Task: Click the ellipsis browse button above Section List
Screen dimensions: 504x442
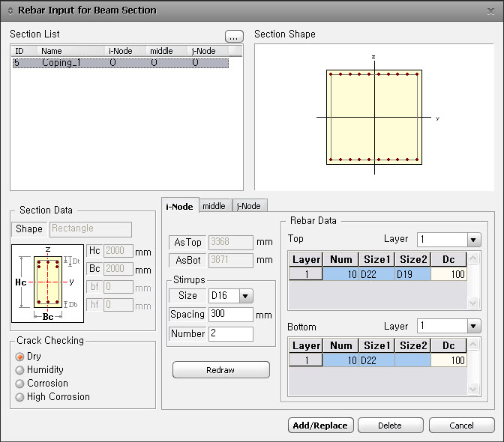Action: point(234,36)
